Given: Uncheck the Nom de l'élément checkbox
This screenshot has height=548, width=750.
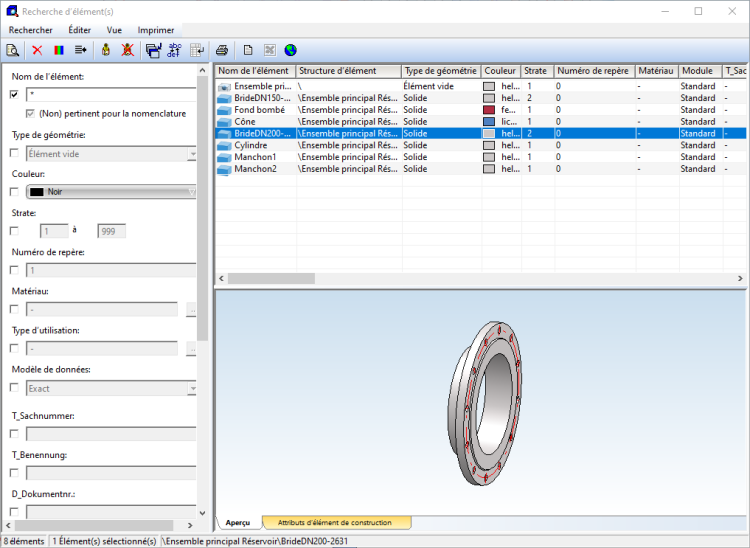Looking at the screenshot, I should click(x=14, y=94).
